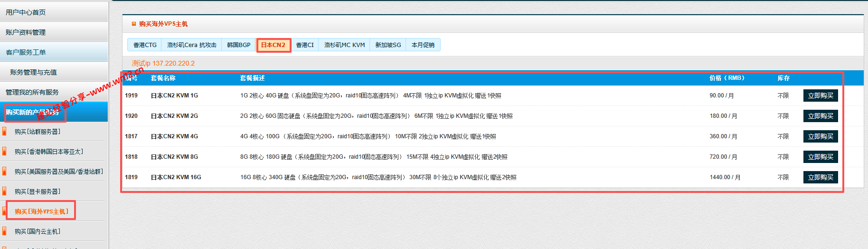Select the 新加坡SG tab

pyautogui.click(x=388, y=45)
